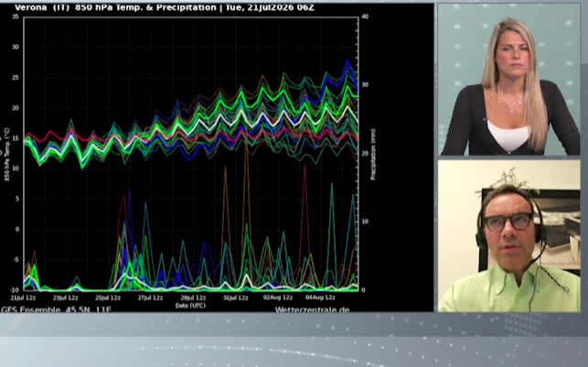Click the 'Date (UTC)' axis title

pos(190,306)
